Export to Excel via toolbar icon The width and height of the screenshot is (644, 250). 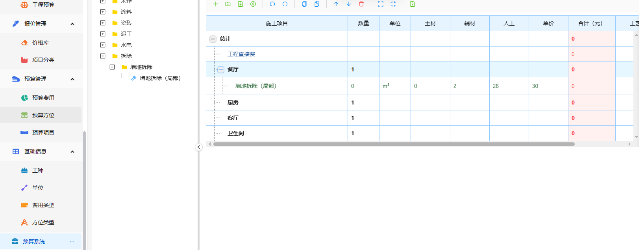tap(413, 4)
